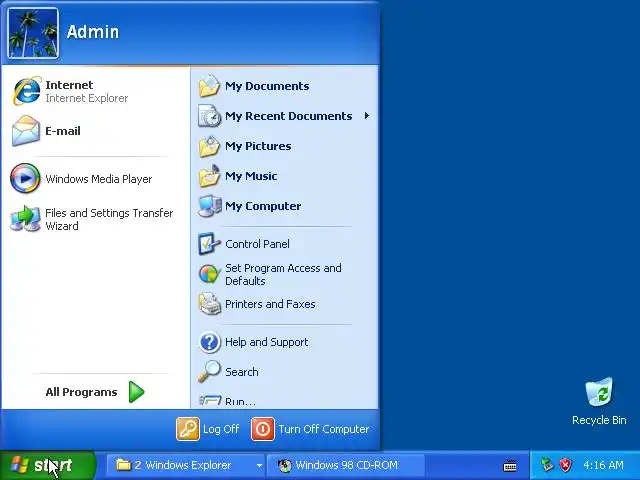Click the E-mail envelope icon
The width and height of the screenshot is (640, 480).
click(x=26, y=131)
